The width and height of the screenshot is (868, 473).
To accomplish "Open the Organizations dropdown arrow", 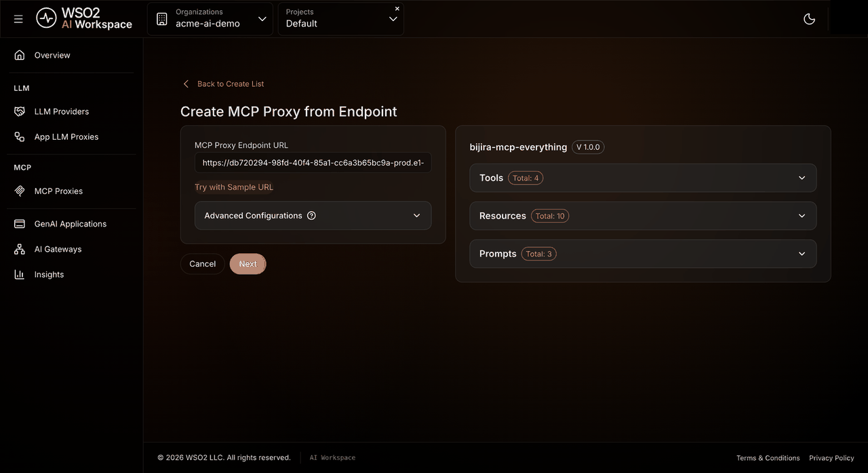I will [x=262, y=19].
